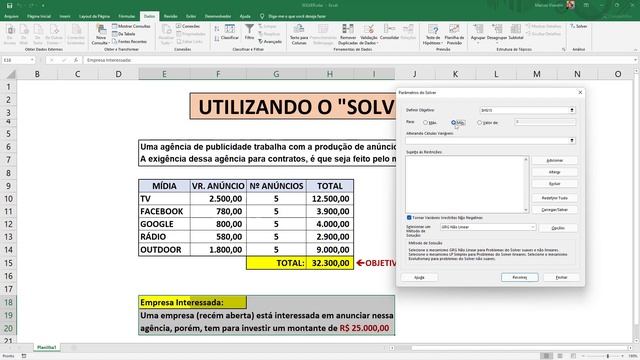The height and width of the screenshot is (360, 640).
Task: Collapse the ribbon with the arrow
Action: coord(636,49)
